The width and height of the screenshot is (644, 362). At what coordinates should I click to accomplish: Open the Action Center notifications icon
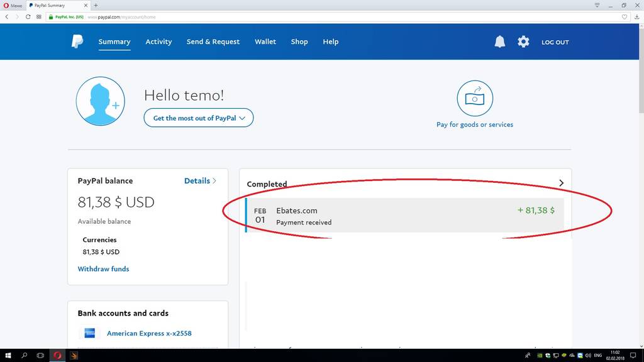tap(633, 356)
